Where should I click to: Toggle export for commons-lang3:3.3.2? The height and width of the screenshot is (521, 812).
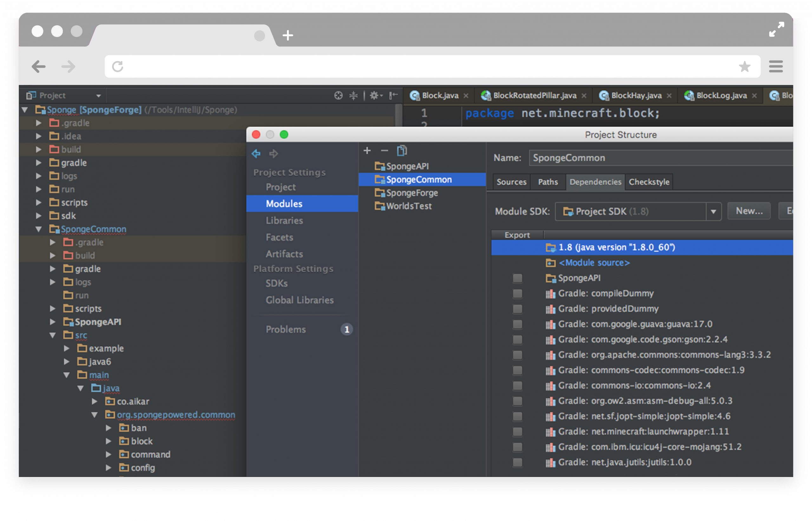point(517,355)
